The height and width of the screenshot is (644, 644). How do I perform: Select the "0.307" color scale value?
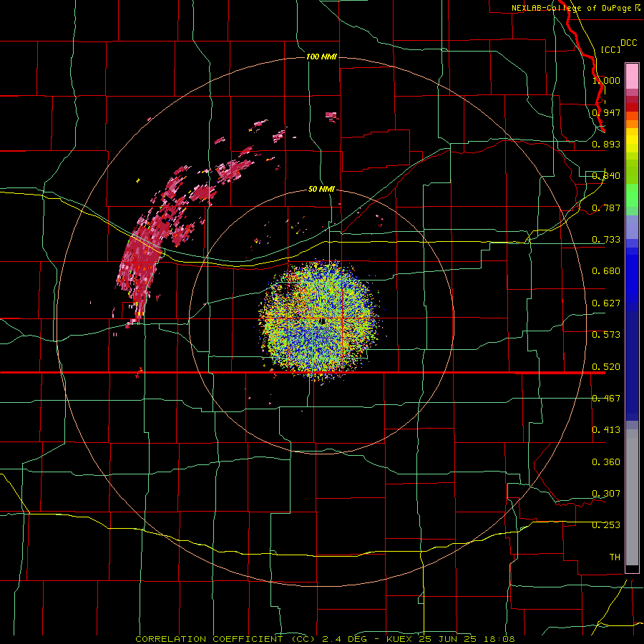pyautogui.click(x=606, y=494)
